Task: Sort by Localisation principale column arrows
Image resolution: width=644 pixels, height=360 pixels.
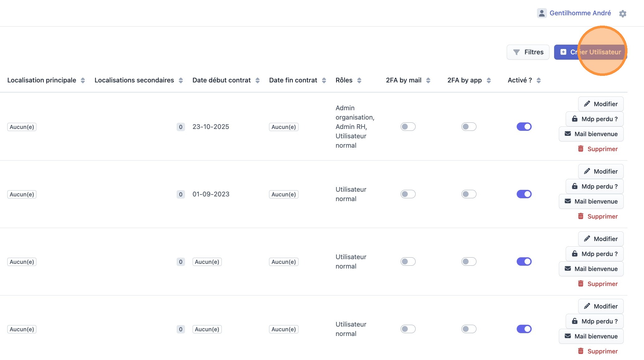Action: 83,81
